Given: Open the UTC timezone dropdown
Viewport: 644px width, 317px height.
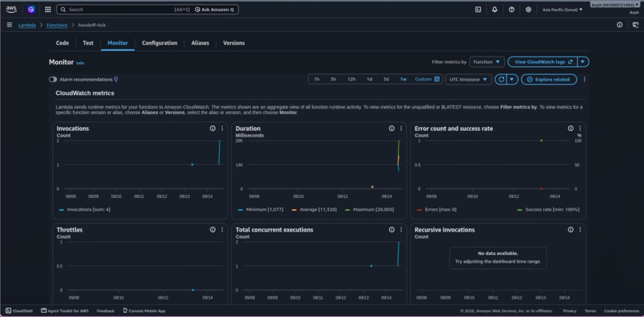Looking at the screenshot, I should (x=468, y=79).
